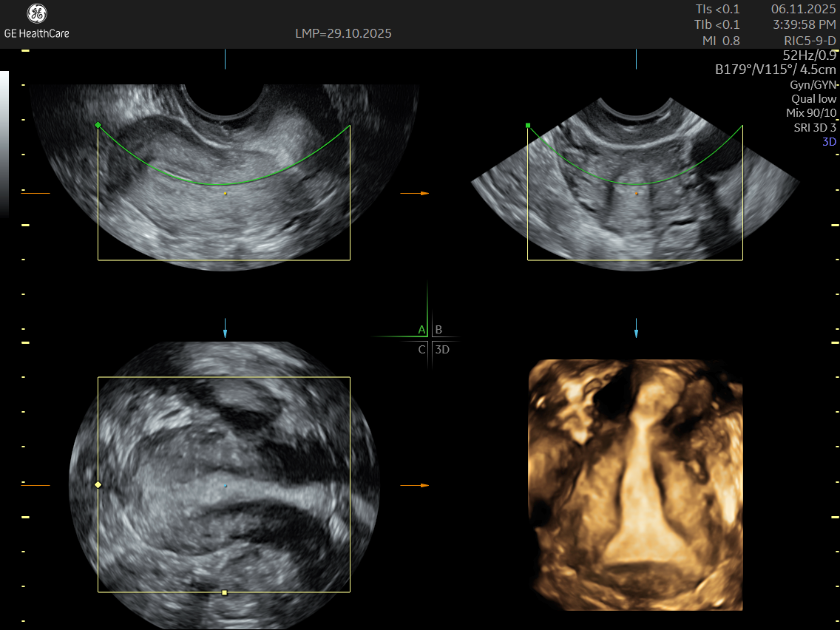Image resolution: width=840 pixels, height=630 pixels.
Task: Click green diamond handle on plane A
Action: tap(98, 125)
